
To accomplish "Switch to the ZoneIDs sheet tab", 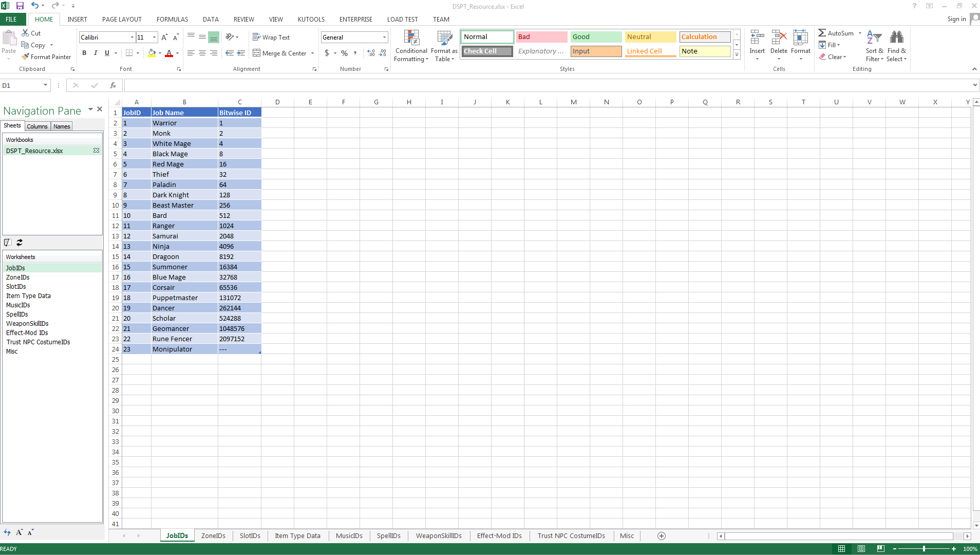I will click(213, 536).
